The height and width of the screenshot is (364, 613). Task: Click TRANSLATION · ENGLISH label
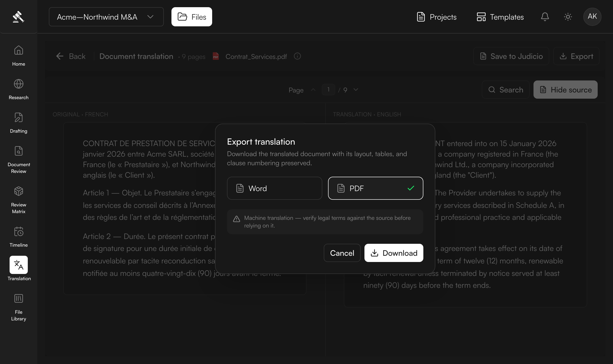click(367, 114)
